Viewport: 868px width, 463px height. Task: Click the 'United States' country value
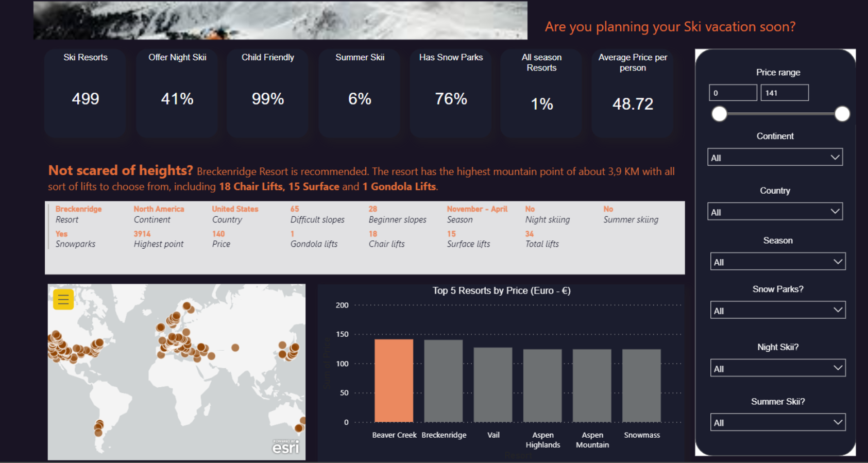pos(235,209)
